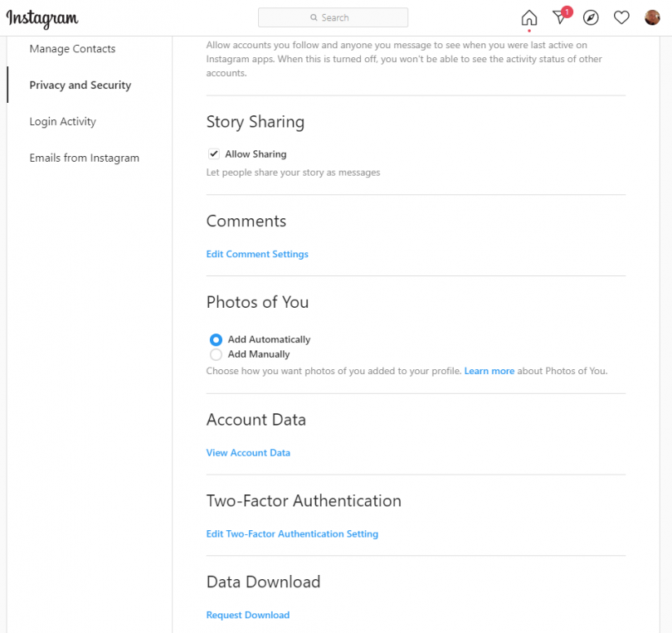Open the Explore compass icon
Viewport: 672px width, 633px height.
pos(591,18)
